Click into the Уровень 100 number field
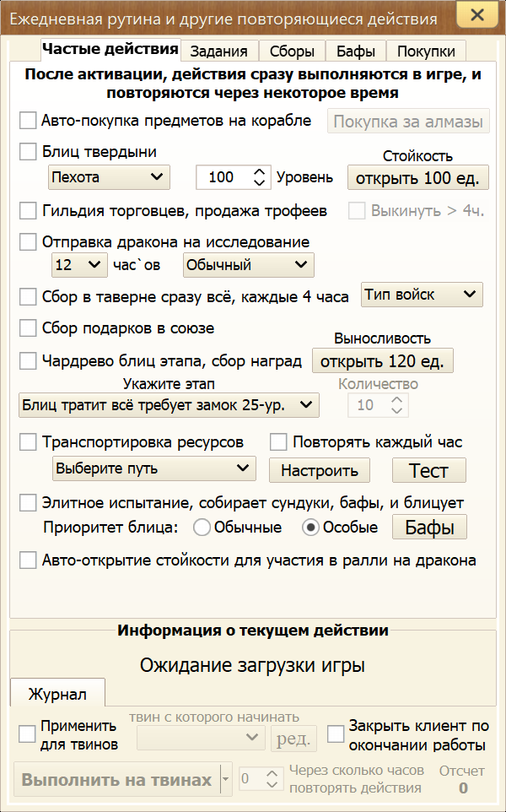506x812 pixels. click(x=223, y=177)
